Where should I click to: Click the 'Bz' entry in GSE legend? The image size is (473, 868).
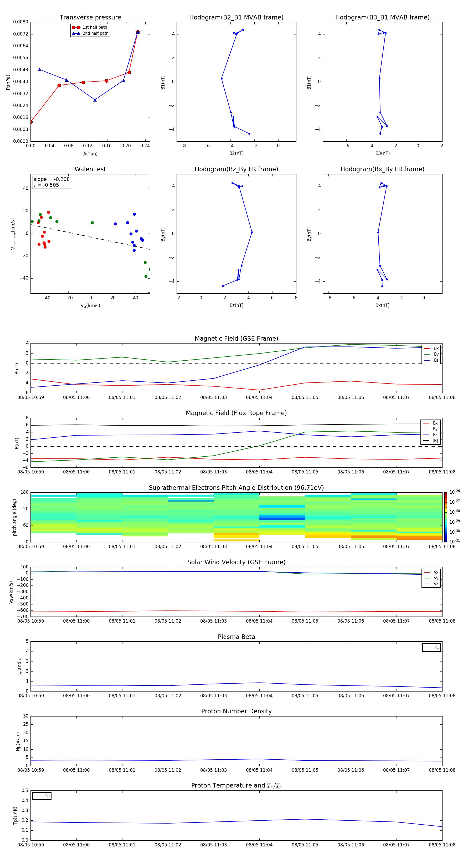tap(431, 360)
